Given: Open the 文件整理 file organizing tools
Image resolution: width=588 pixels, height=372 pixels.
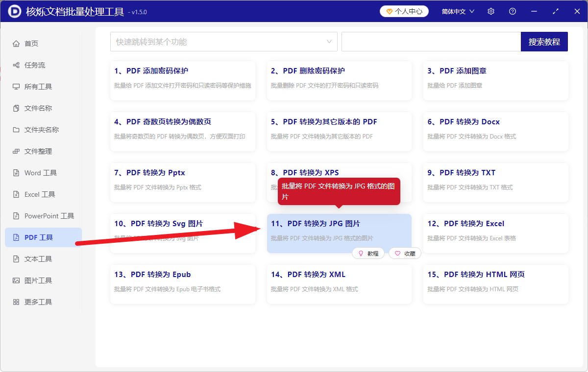Looking at the screenshot, I should coord(39,151).
